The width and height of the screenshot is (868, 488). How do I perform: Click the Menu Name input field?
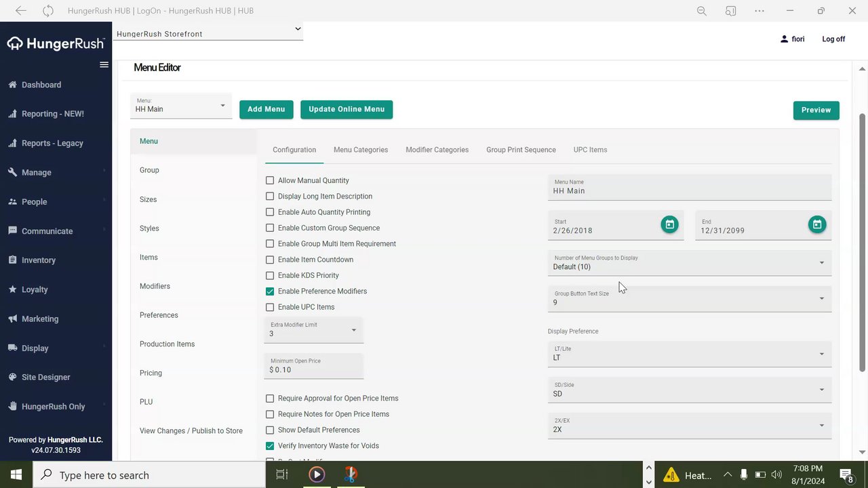pyautogui.click(x=690, y=187)
